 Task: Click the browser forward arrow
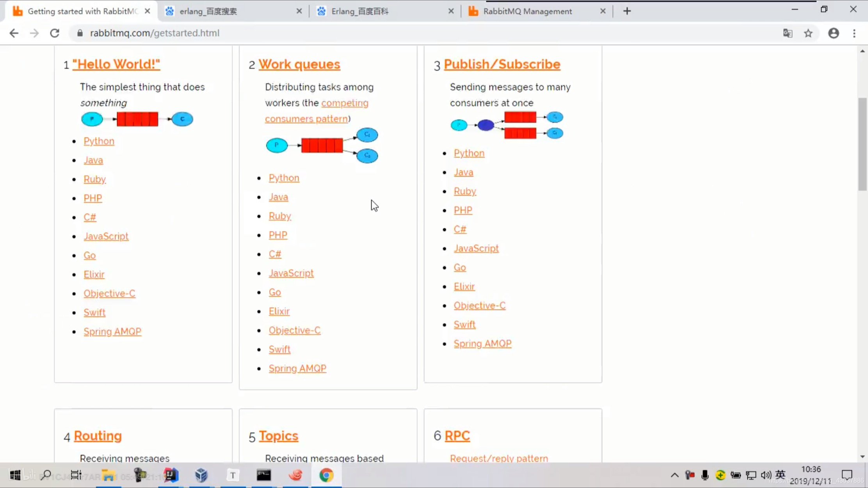click(34, 33)
